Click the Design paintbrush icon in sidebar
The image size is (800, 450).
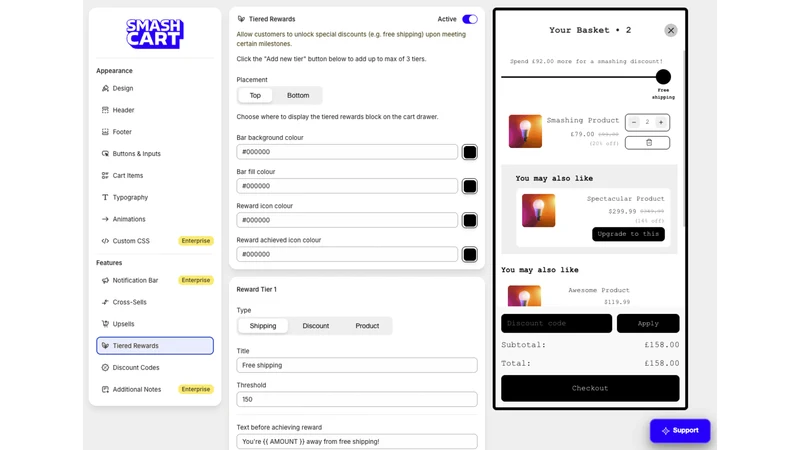coord(105,88)
